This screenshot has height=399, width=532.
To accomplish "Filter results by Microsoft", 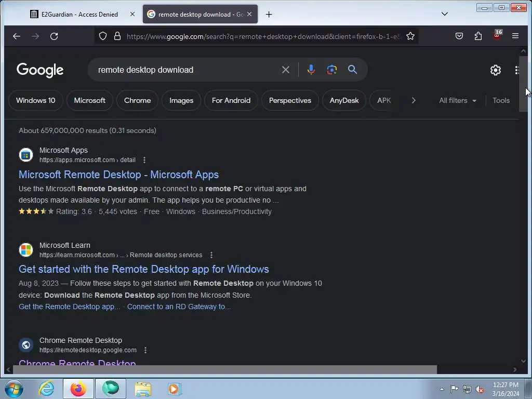I will (89, 100).
